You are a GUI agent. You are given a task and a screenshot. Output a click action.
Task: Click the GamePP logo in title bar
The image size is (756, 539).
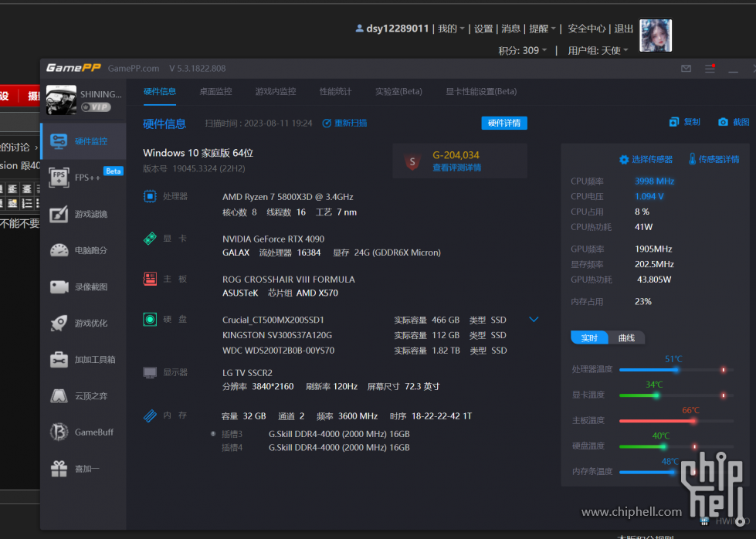[73, 68]
